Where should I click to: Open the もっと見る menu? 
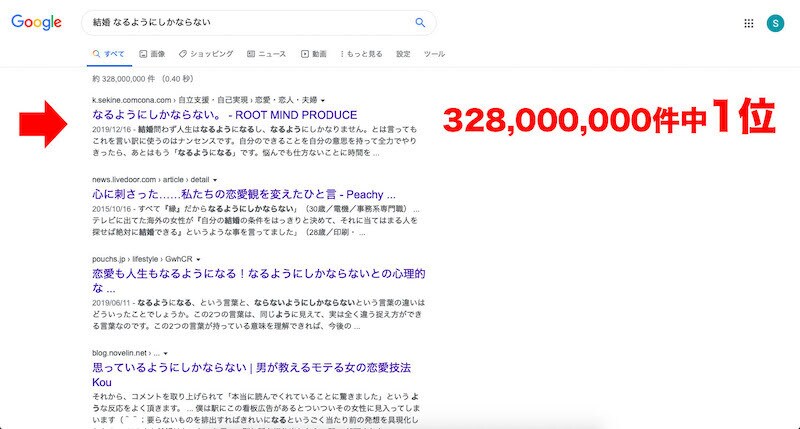[x=361, y=54]
